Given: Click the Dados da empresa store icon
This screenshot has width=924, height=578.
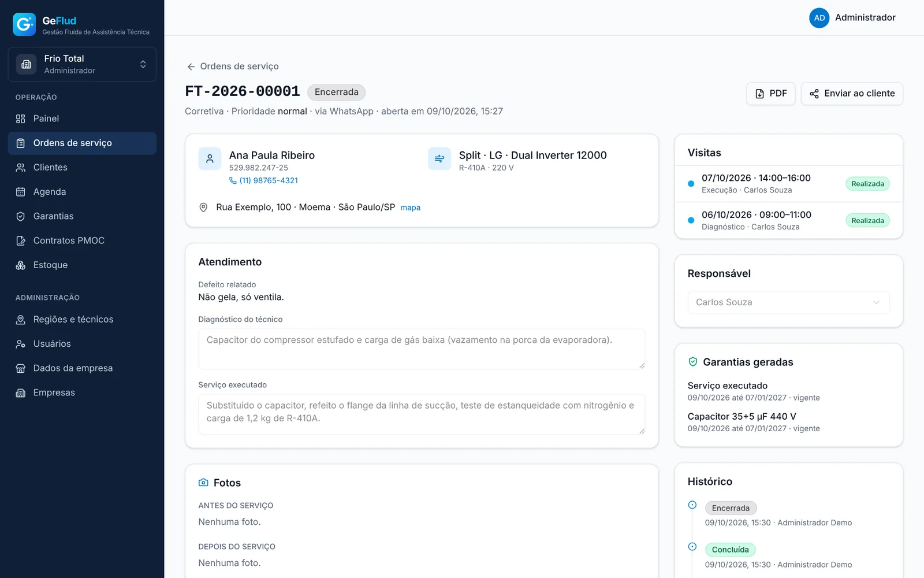Looking at the screenshot, I should pyautogui.click(x=21, y=368).
